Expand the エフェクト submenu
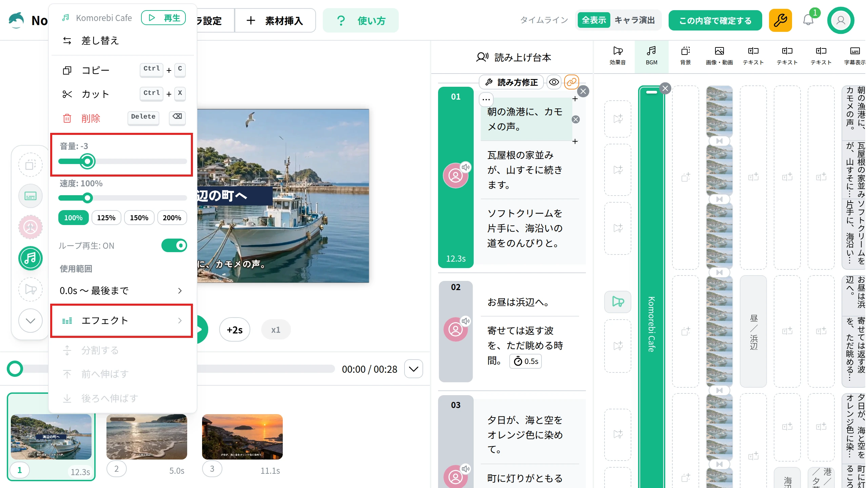 coord(121,321)
